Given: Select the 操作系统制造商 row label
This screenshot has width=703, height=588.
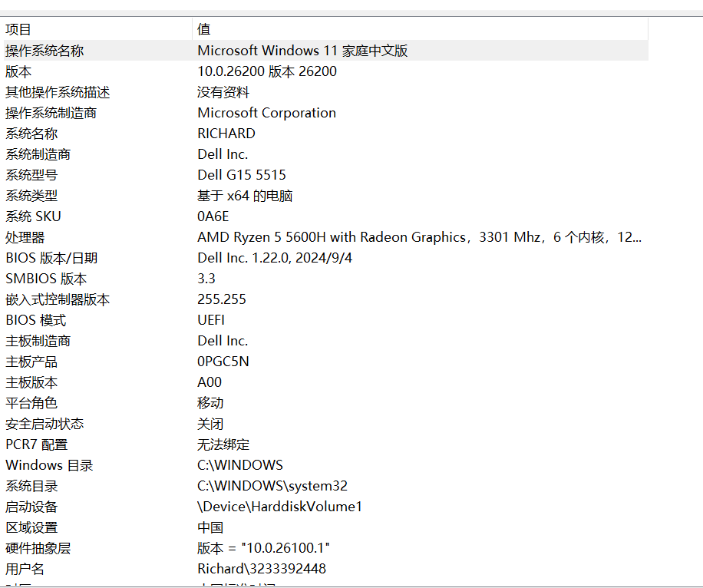Looking at the screenshot, I should pos(51,113).
